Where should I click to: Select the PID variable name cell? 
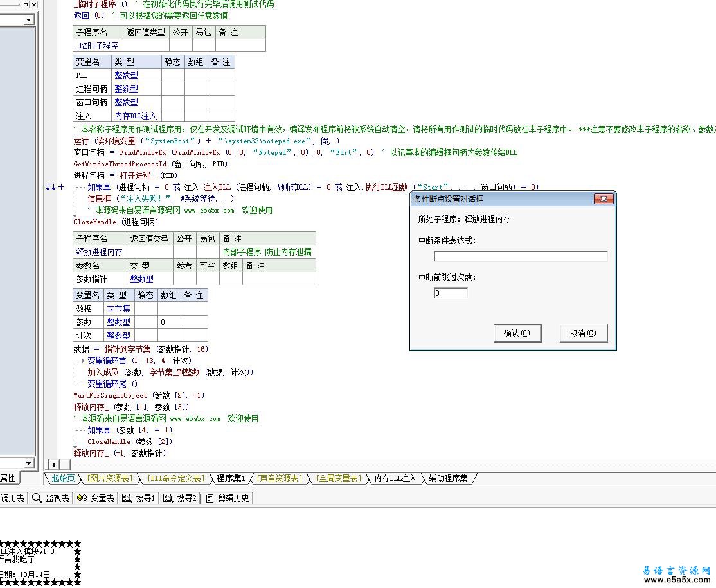(x=93, y=75)
